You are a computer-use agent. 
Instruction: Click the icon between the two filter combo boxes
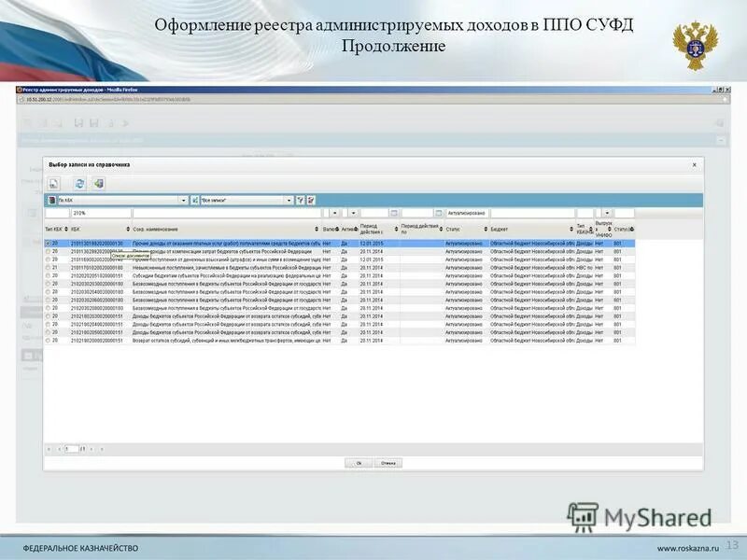(194, 201)
